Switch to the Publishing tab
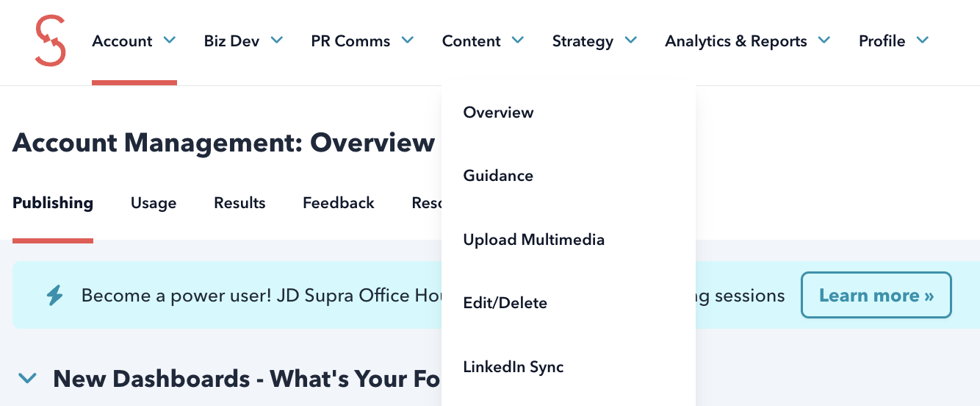This screenshot has height=406, width=980. 53,203
